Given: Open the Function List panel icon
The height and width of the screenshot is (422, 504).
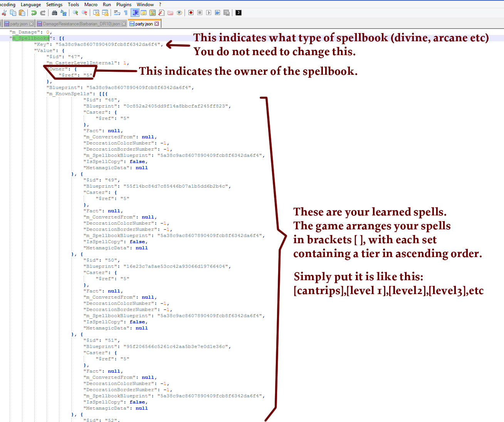Looking at the screenshot, I should 161,13.
